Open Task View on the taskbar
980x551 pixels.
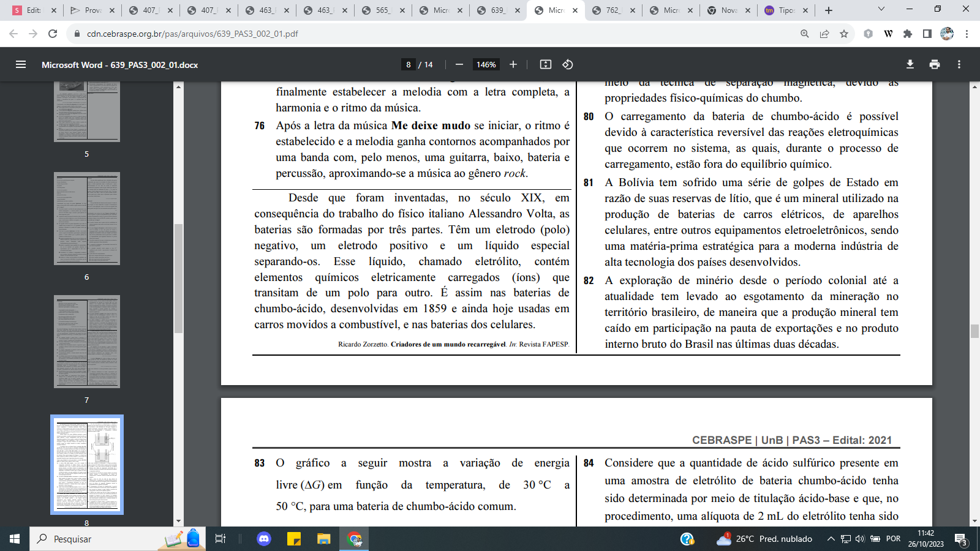pos(221,539)
